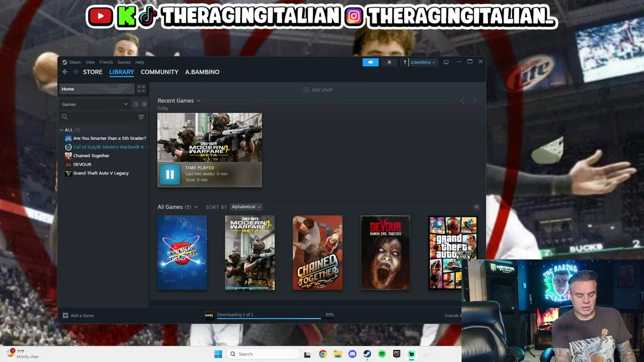The width and height of the screenshot is (644, 362).
Task: Open Discord from the taskbar
Action: [x=352, y=354]
